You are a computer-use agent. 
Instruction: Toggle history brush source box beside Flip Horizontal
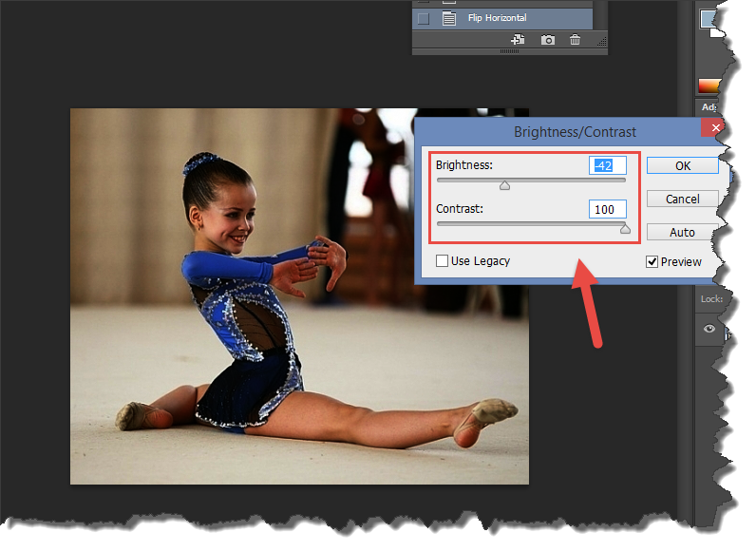pos(424,19)
